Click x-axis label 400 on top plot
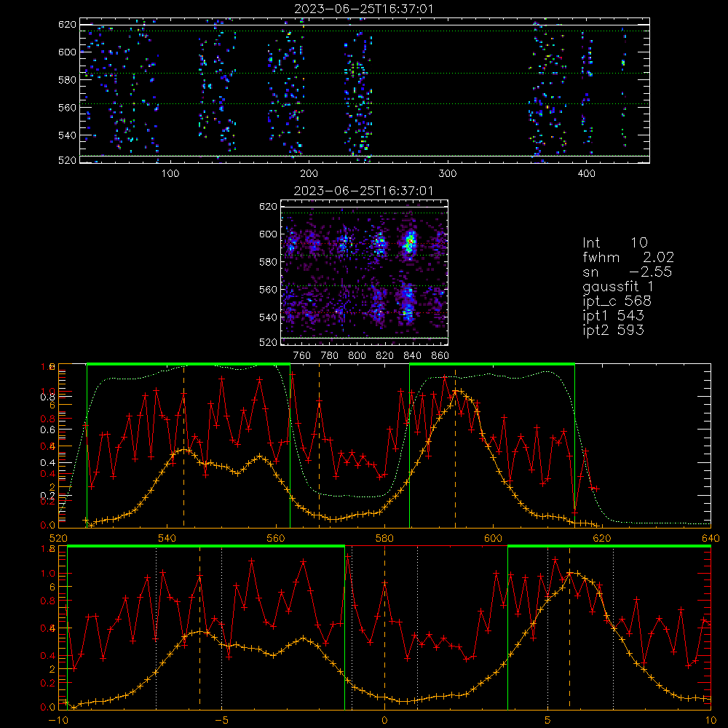 pos(586,174)
